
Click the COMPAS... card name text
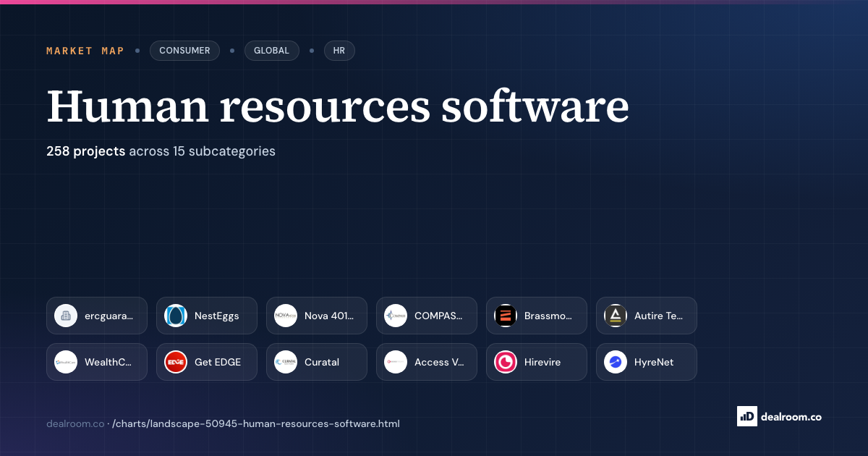pos(438,316)
